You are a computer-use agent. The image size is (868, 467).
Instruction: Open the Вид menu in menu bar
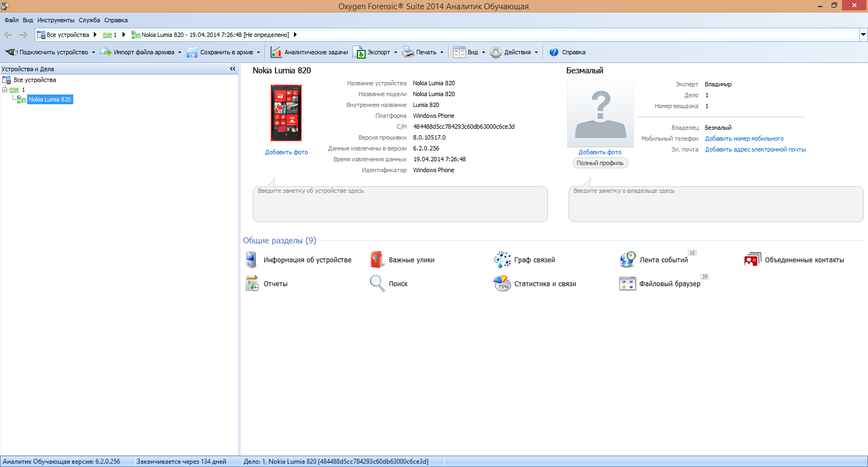[28, 20]
